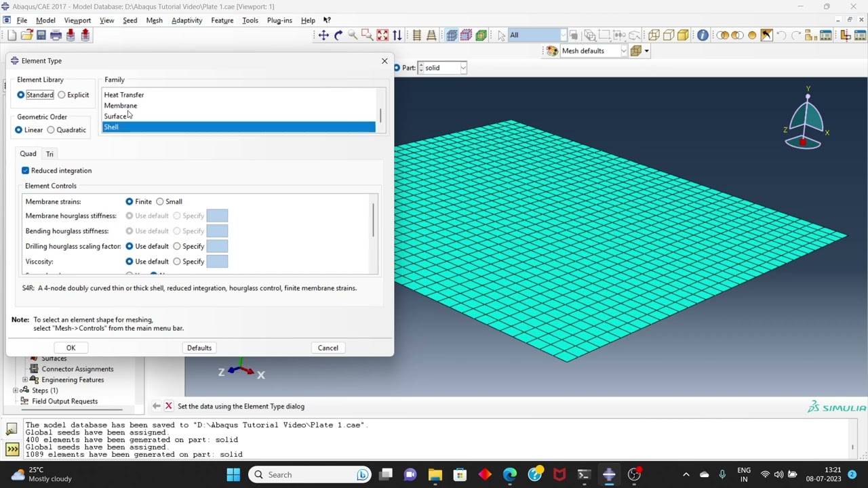Image resolution: width=868 pixels, height=488 pixels.
Task: Enable hidden render style
Action: click(669, 35)
